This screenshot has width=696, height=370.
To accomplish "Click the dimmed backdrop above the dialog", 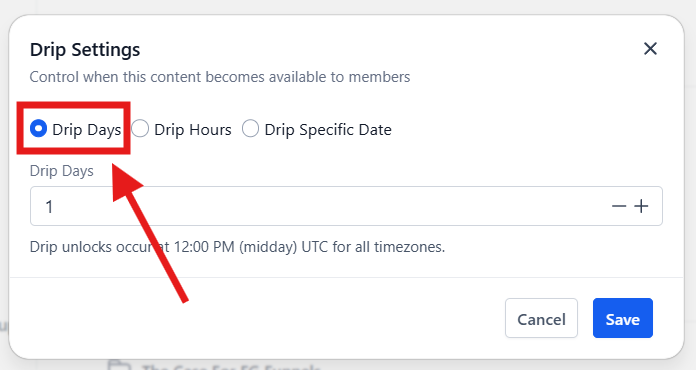I will [x=348, y=6].
